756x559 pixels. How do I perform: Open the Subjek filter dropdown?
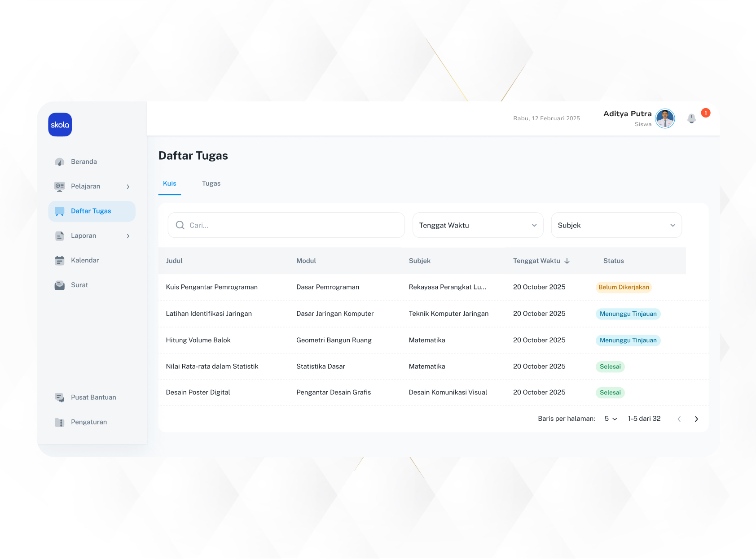[x=616, y=225]
